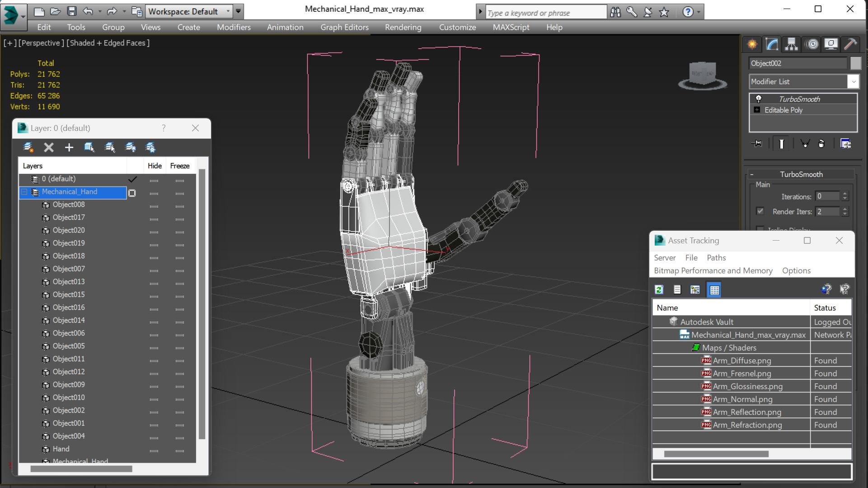868x488 pixels.
Task: Select Table View icon in Asset Tracking
Action: tap(714, 290)
